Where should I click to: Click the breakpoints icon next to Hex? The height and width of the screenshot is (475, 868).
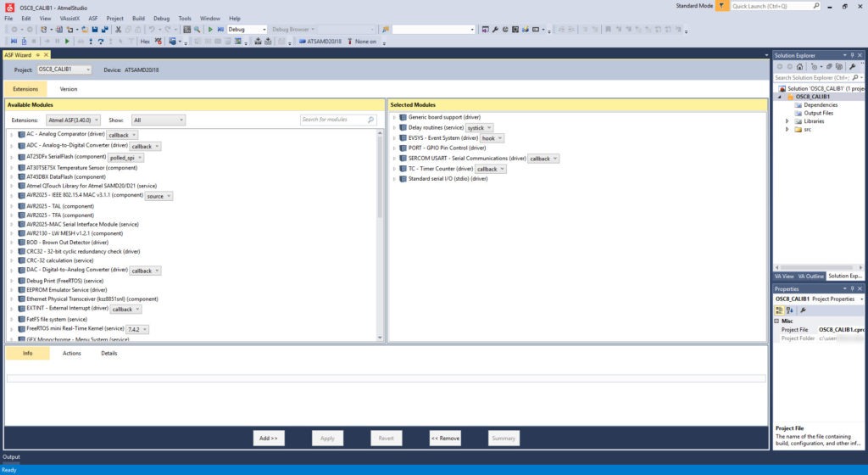pos(159,42)
